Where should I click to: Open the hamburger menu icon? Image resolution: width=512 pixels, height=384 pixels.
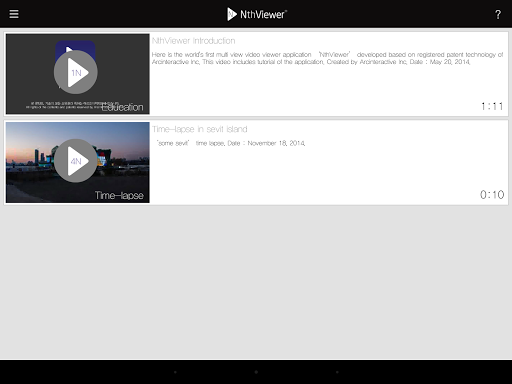click(14, 14)
